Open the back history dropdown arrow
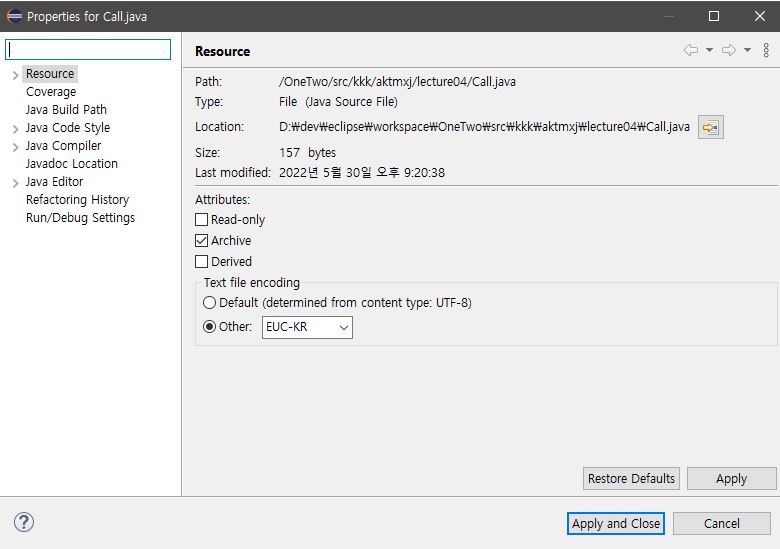 click(709, 50)
